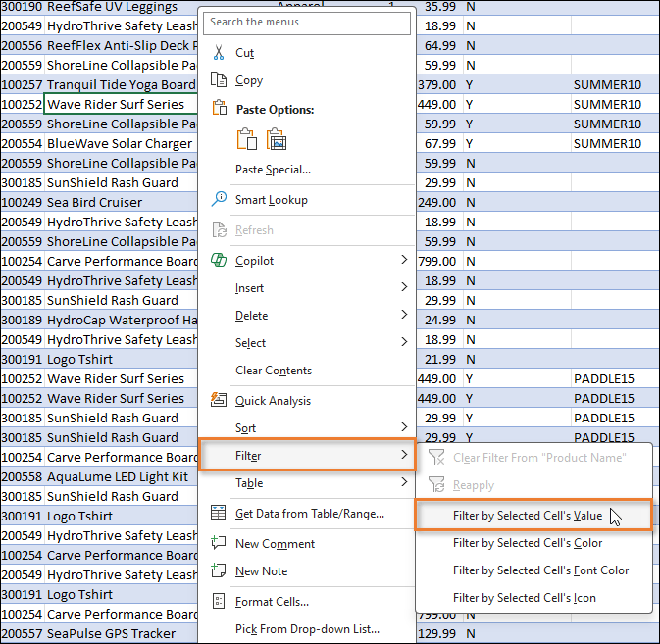Click the Format Cells icon
This screenshot has height=644, width=660.
[x=219, y=602]
